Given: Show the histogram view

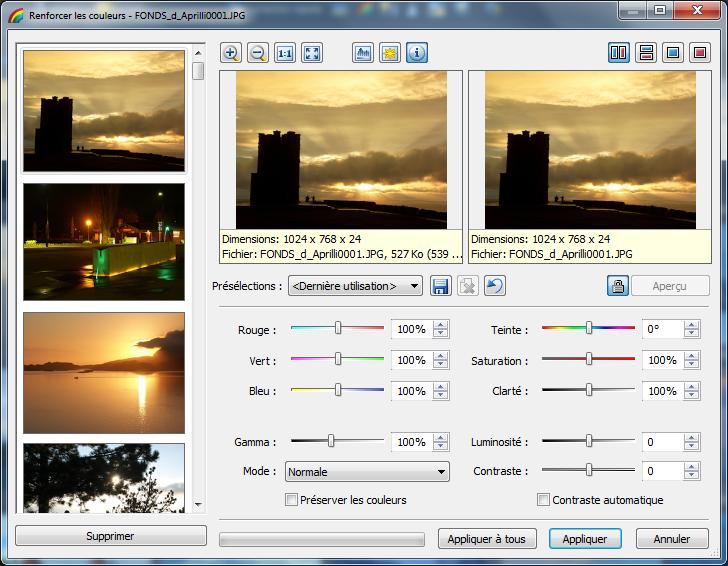Looking at the screenshot, I should pyautogui.click(x=363, y=53).
